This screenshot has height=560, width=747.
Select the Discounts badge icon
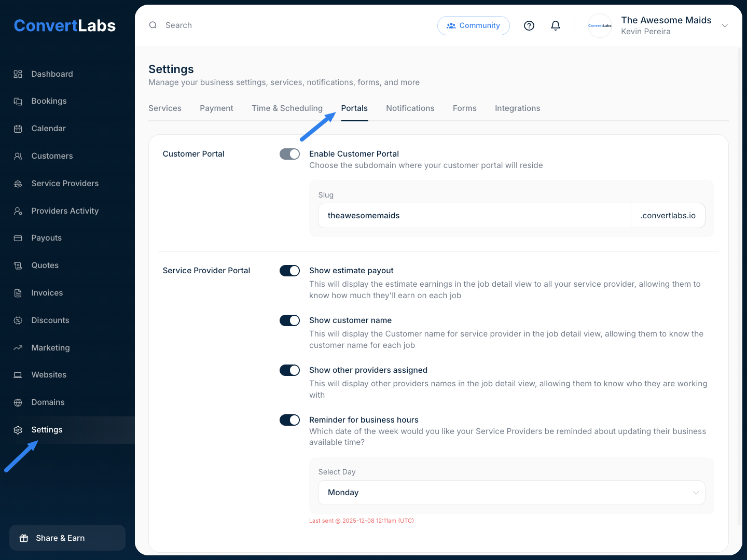18,320
